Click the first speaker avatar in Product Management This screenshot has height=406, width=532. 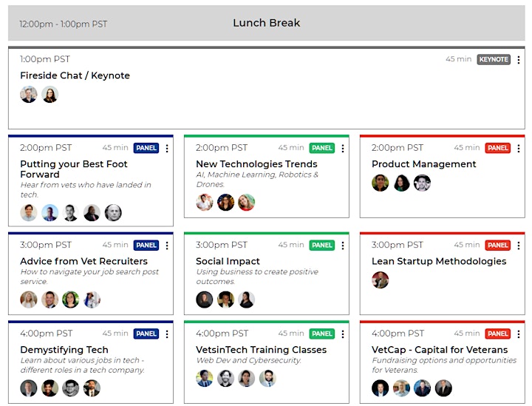[x=380, y=183]
